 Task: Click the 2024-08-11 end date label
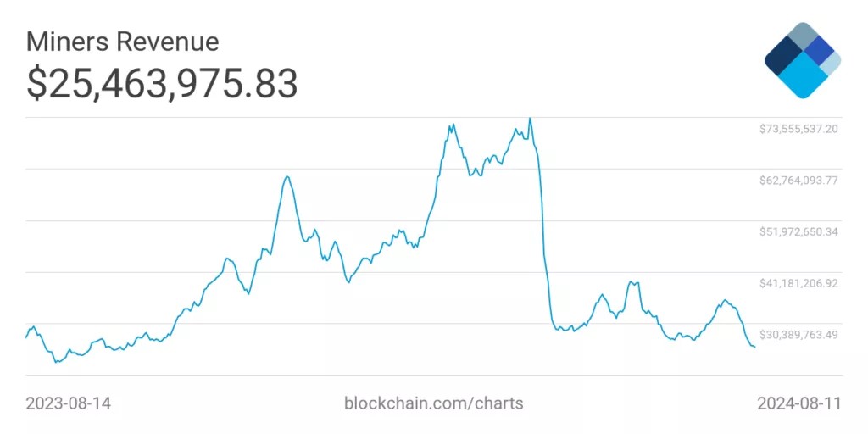(799, 403)
